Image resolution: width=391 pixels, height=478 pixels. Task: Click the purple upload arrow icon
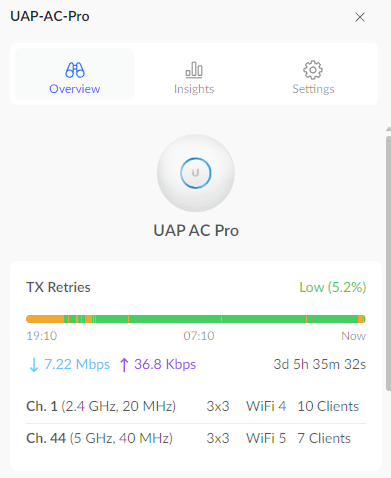click(x=124, y=365)
